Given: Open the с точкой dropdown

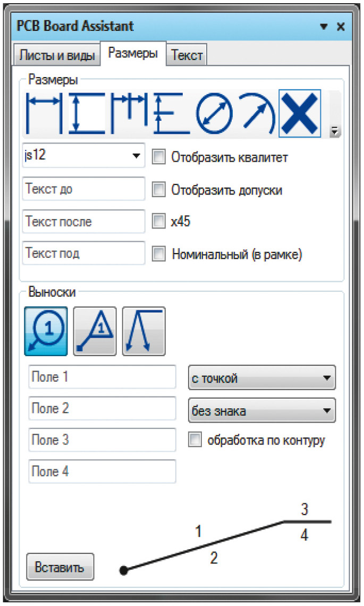Looking at the screenshot, I should pos(262,378).
